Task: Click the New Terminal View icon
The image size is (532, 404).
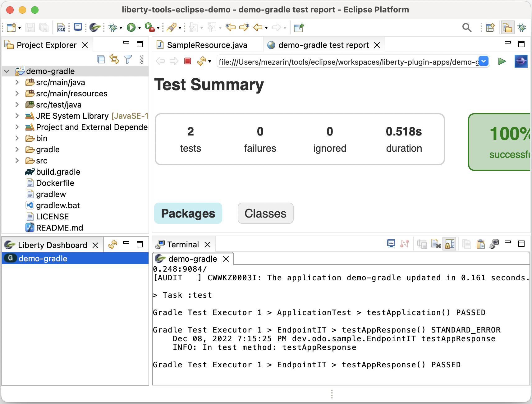Action: 494,244
